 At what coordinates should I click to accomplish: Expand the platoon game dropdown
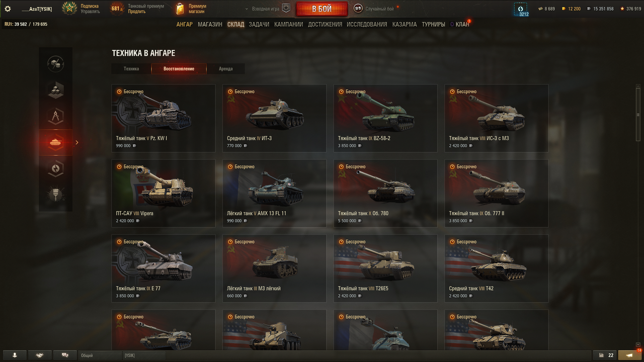[x=267, y=9]
